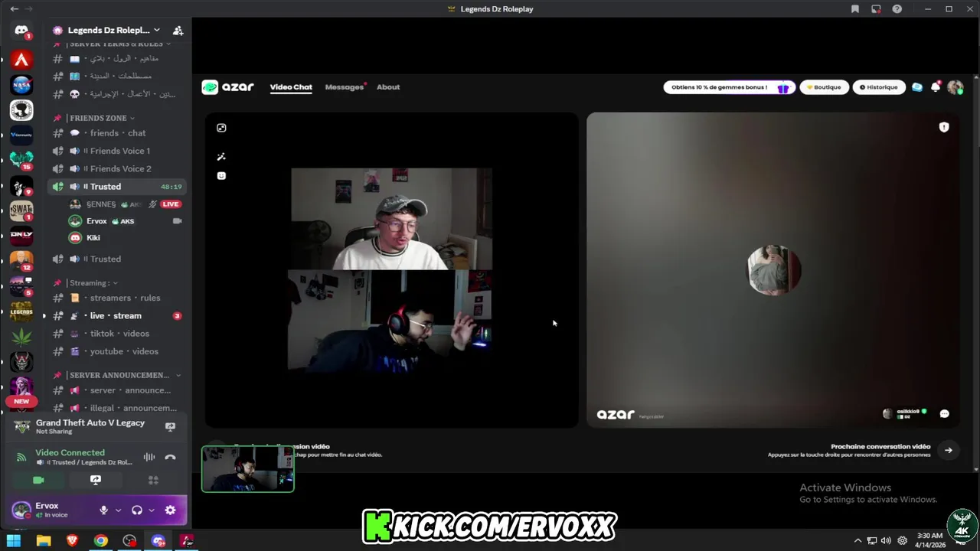This screenshot has width=980, height=551.
Task: Click the azar logo
Action: pos(227,87)
